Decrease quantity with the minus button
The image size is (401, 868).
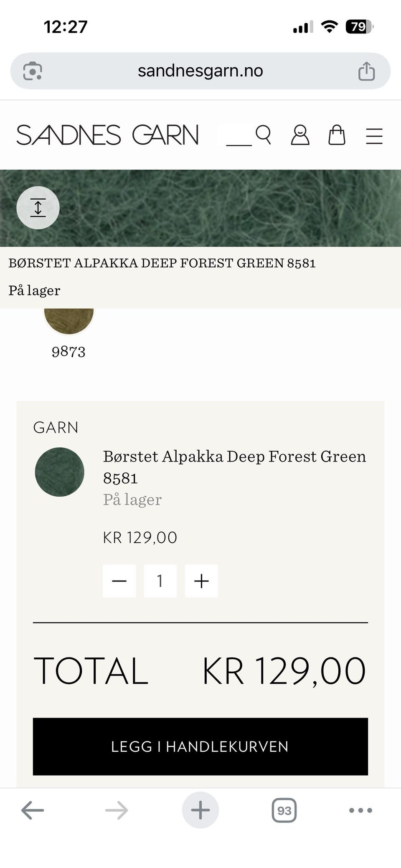pyautogui.click(x=119, y=581)
